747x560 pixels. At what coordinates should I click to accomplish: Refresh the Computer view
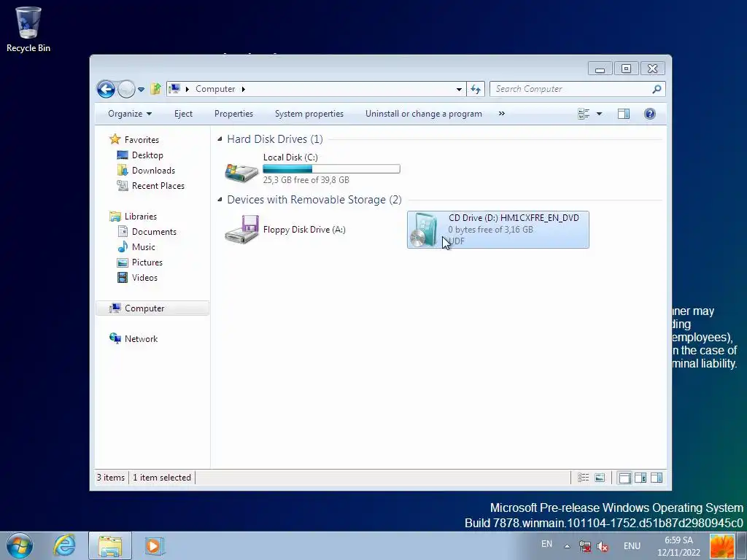click(476, 89)
